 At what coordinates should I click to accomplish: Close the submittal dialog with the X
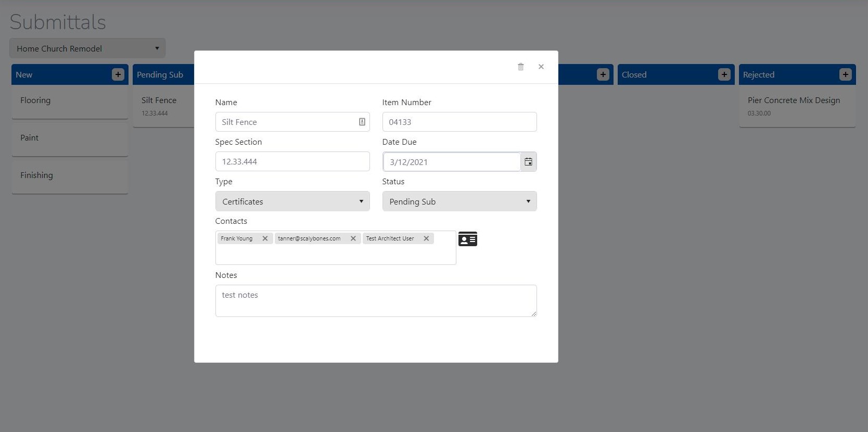(x=541, y=67)
